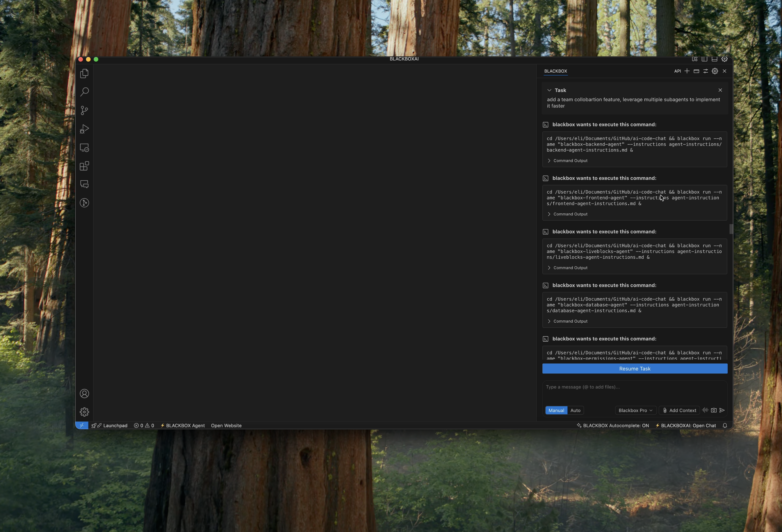Click the send message arrow icon
The image size is (782, 532).
722,410
